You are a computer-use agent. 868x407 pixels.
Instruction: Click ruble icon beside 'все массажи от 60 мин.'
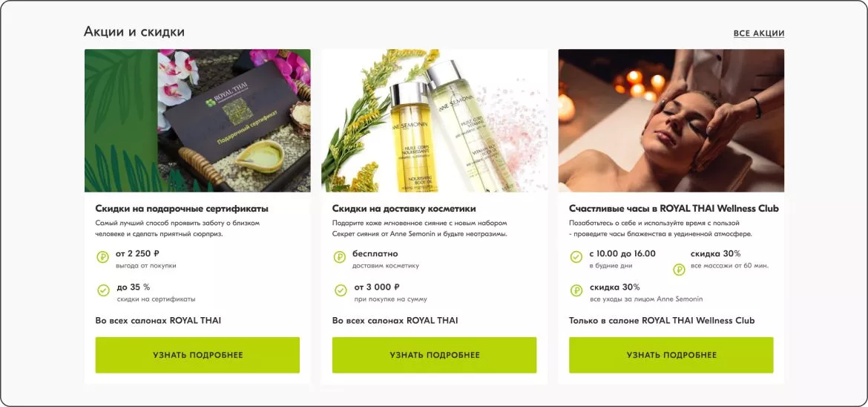pyautogui.click(x=679, y=270)
